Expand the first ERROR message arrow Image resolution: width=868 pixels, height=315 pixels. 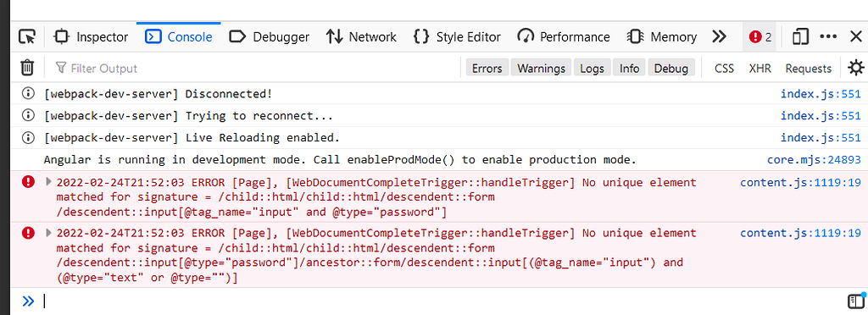[48, 181]
